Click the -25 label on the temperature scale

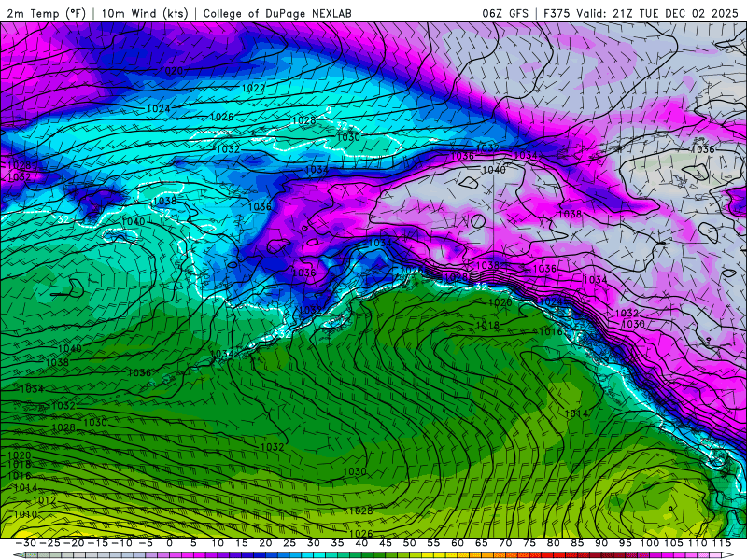49,543
